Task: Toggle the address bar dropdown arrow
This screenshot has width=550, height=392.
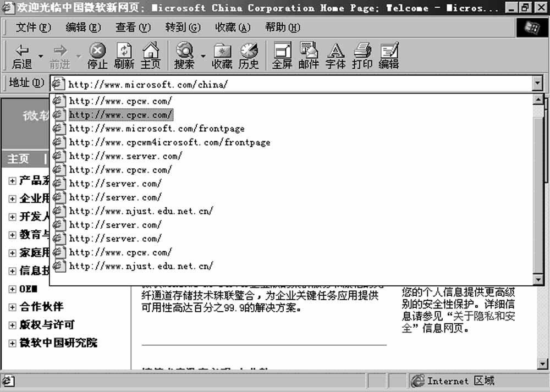Action: tap(537, 84)
